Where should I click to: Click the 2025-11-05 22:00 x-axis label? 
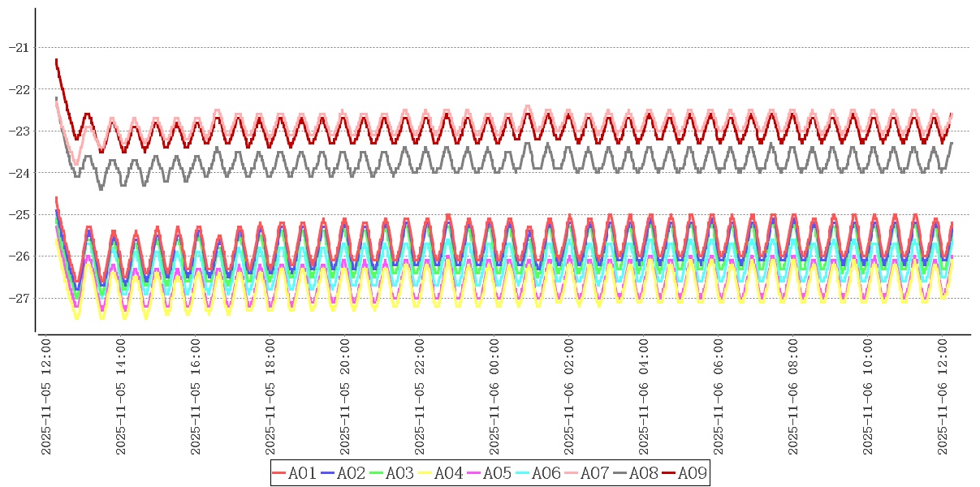click(420, 397)
